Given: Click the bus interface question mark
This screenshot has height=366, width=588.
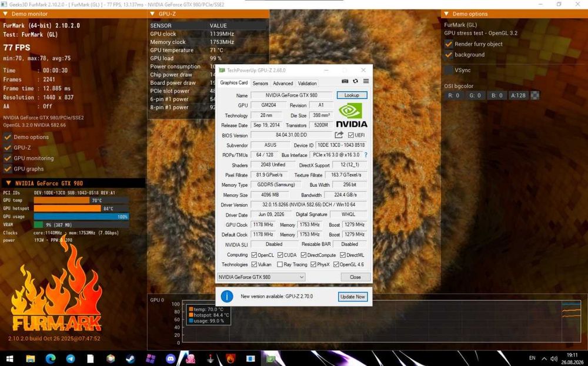Looking at the screenshot, I should point(366,155).
